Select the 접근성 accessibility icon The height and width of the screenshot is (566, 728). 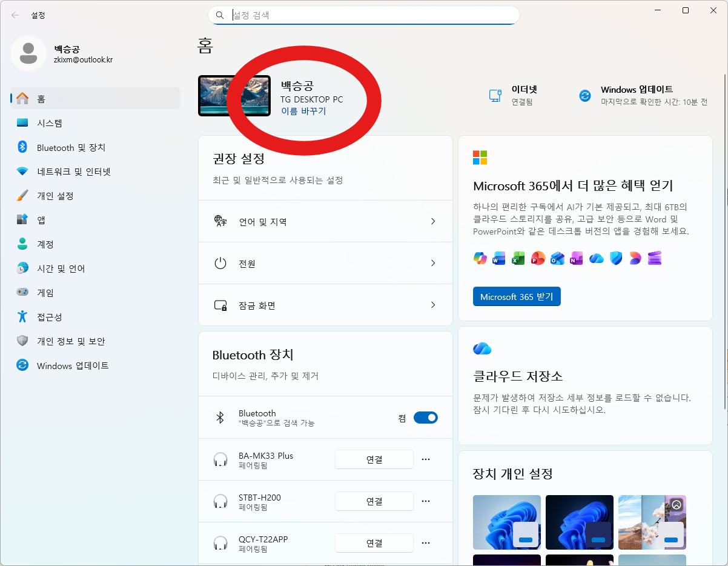tap(22, 316)
